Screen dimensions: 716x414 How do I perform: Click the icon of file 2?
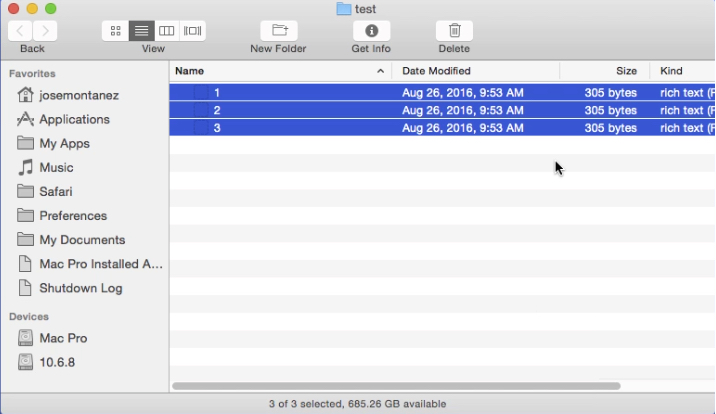pyautogui.click(x=200, y=110)
